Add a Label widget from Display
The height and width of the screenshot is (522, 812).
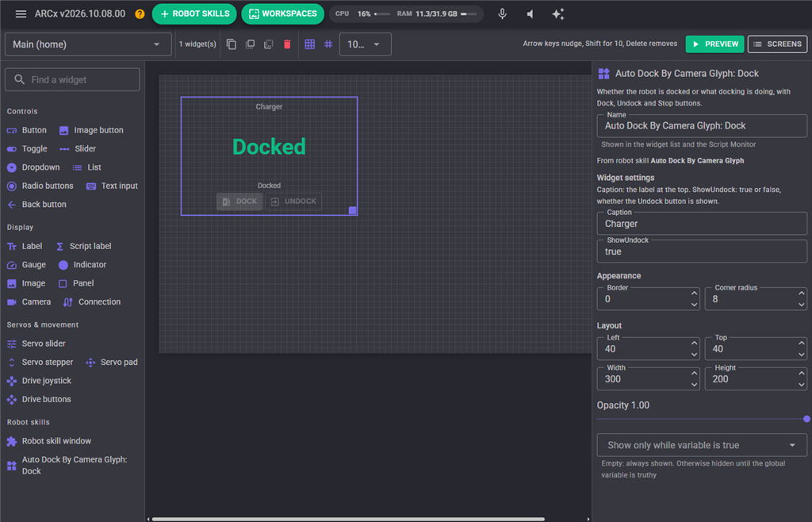(25, 247)
